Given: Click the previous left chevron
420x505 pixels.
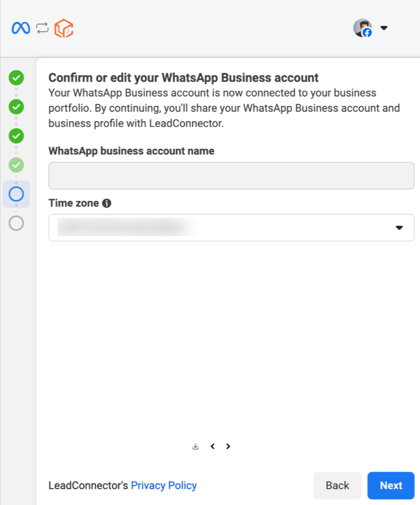Looking at the screenshot, I should [x=213, y=446].
